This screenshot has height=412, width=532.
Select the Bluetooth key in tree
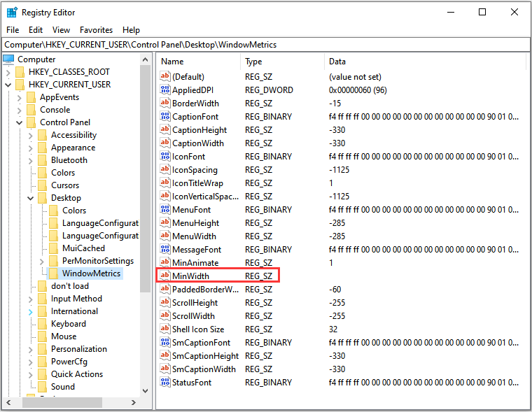69,160
